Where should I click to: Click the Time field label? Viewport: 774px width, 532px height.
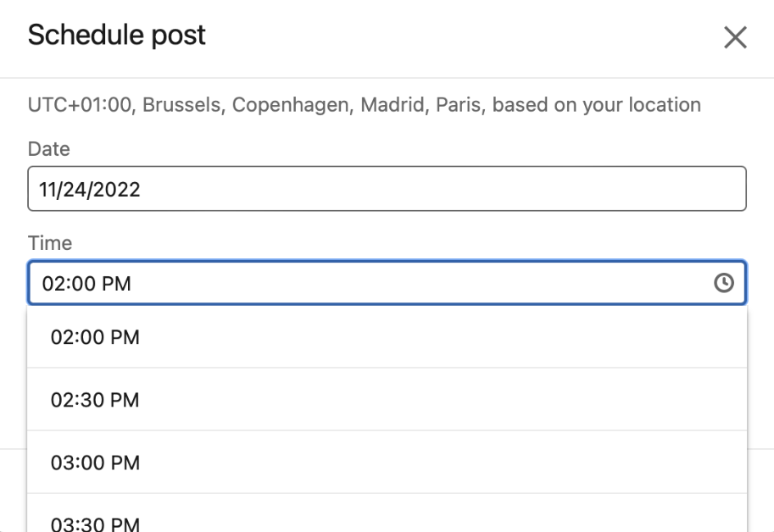click(x=50, y=243)
